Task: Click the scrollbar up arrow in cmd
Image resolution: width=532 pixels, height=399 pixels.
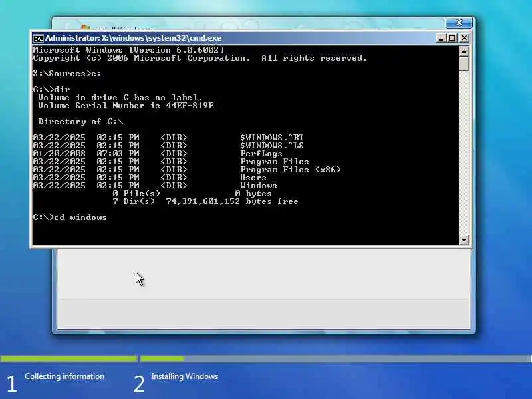Action: point(464,51)
